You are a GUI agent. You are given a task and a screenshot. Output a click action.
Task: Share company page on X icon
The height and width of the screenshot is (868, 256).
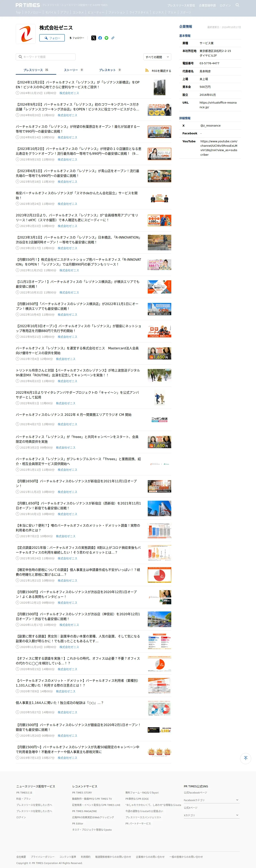point(94,38)
